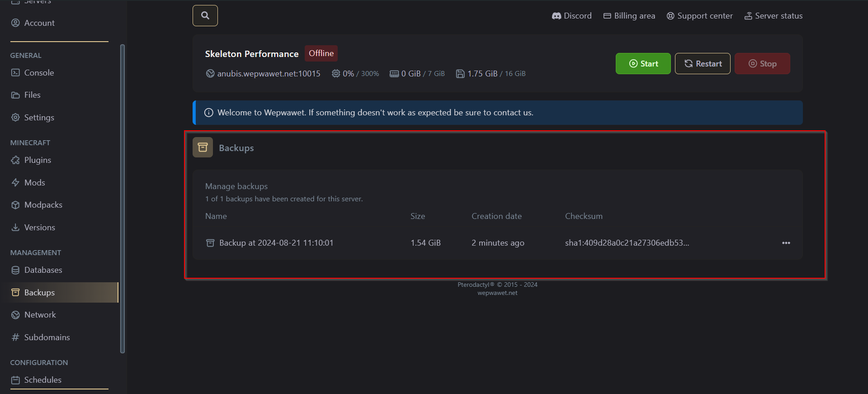Click the Checksum column header
Viewport: 868px width, 394px height.
pos(584,216)
